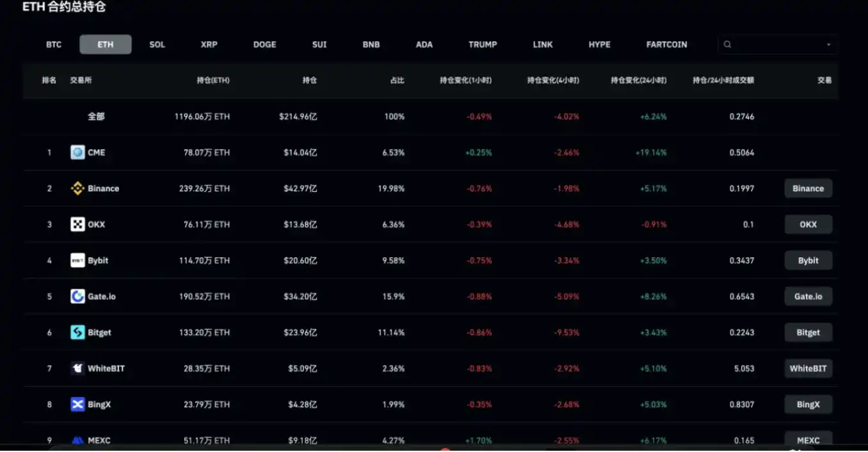The image size is (868, 452).
Task: Click the search magnifier icon
Action: (x=727, y=45)
